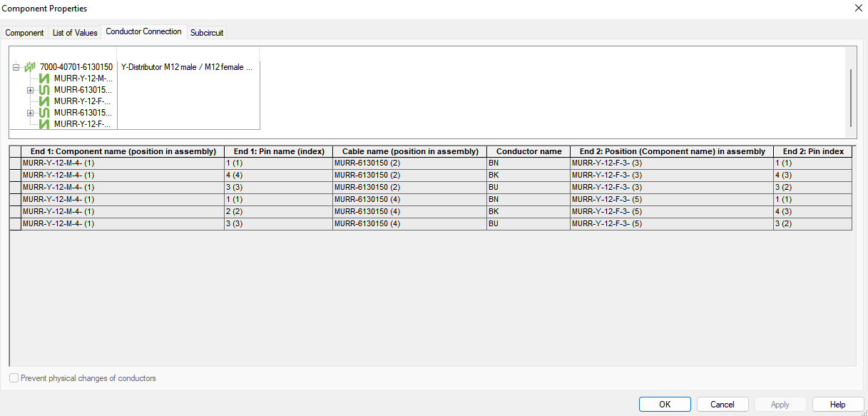Image resolution: width=868 pixels, height=416 pixels.
Task: Click the Cancel button
Action: coord(723,405)
